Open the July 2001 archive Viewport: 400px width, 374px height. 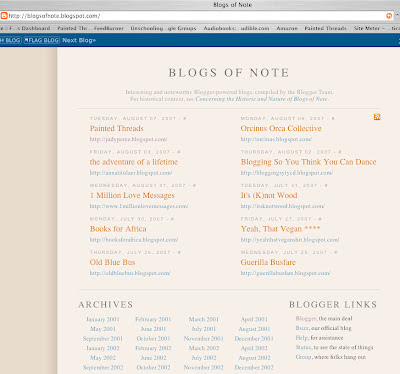click(x=204, y=329)
